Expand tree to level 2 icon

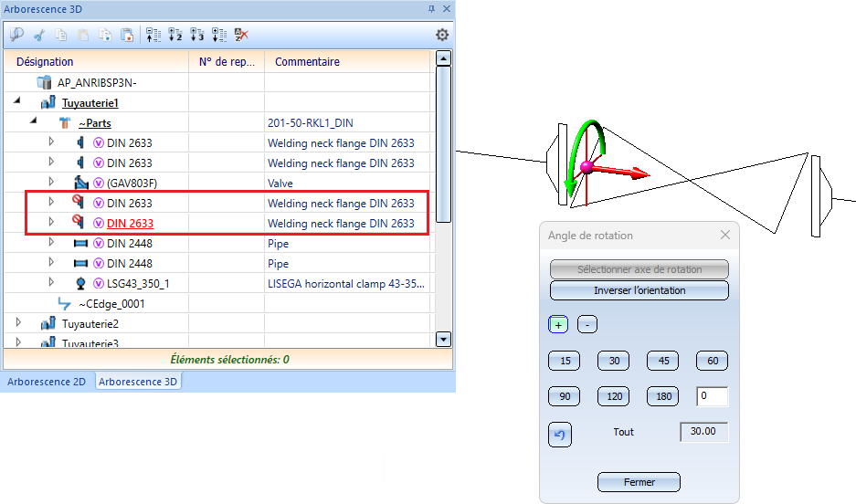175,35
